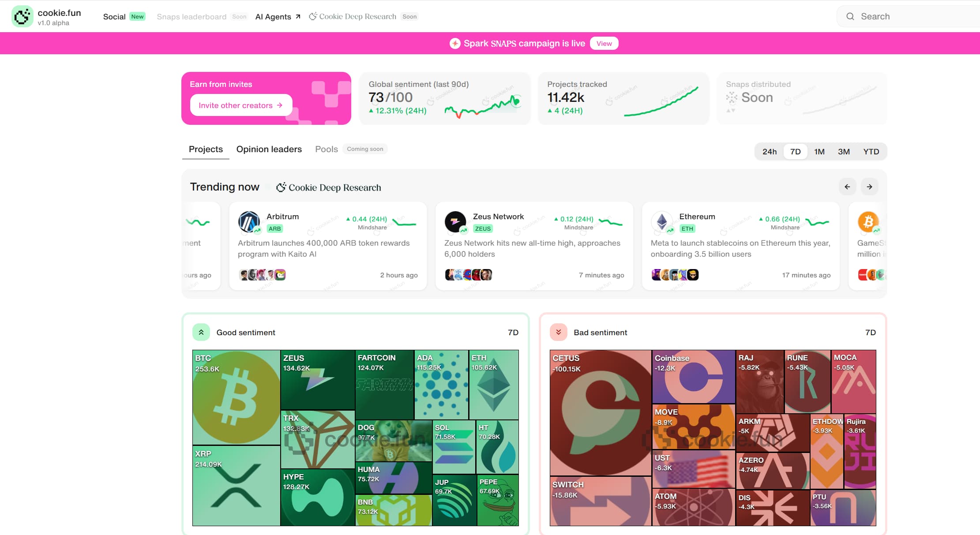This screenshot has height=535, width=980.
Task: Show previous trending cards with left arrow
Action: pyautogui.click(x=847, y=187)
